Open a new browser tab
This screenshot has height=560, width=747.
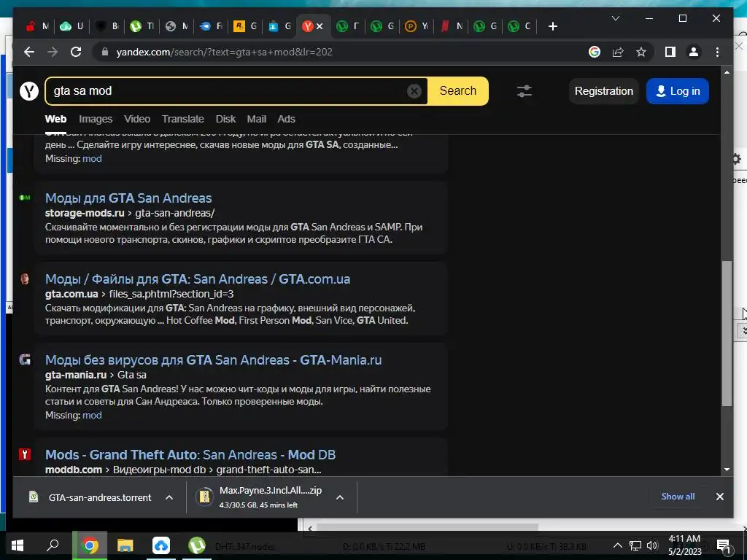pyautogui.click(x=553, y=27)
